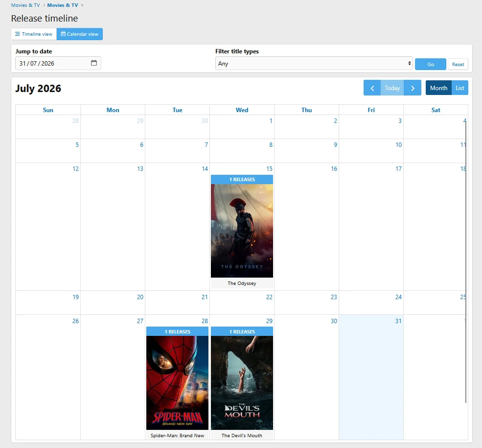Image resolution: width=482 pixels, height=448 pixels.
Task: Switch to Timeline view tab
Action: (34, 34)
